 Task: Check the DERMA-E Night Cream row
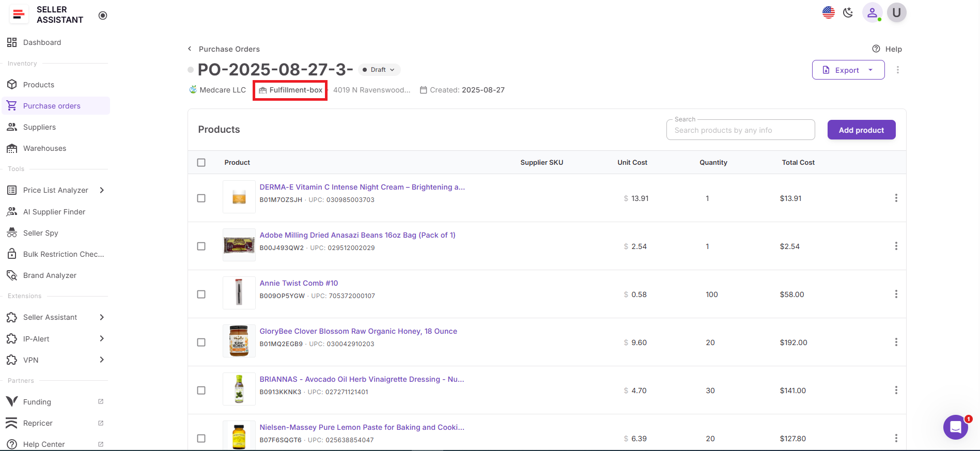(x=201, y=198)
